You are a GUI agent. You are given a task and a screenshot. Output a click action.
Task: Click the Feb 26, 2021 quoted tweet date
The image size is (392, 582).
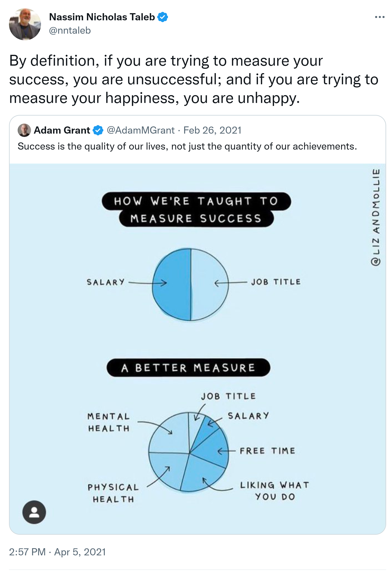click(x=212, y=130)
